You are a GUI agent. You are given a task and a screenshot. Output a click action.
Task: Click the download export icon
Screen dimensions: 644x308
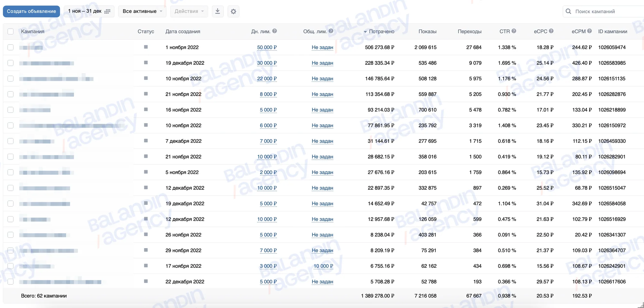pos(218,11)
